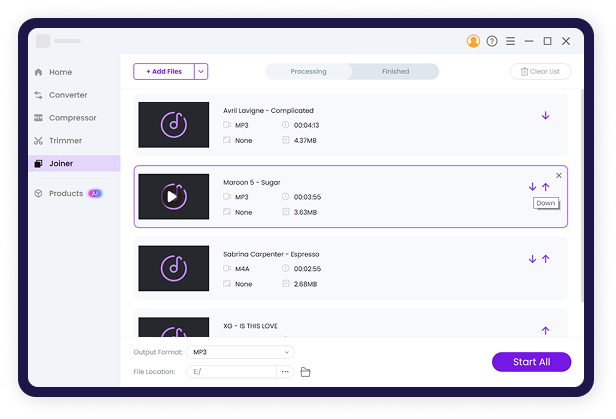Move Sabrina Carpenter - Espresso down
Screen dimensions: 616x419
tap(532, 259)
